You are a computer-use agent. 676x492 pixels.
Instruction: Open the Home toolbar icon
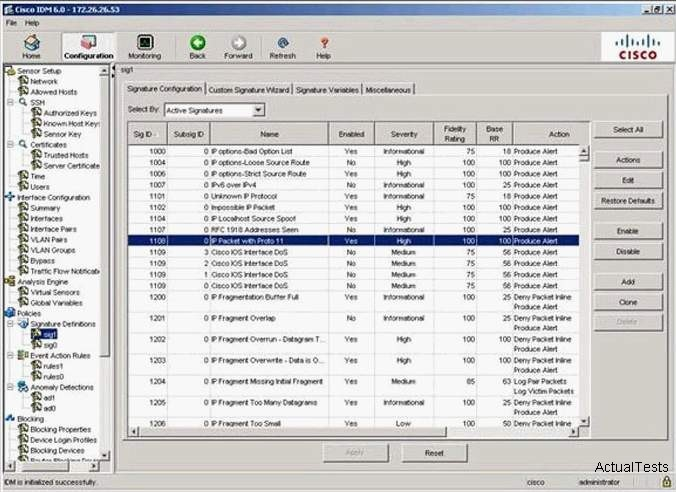31,43
